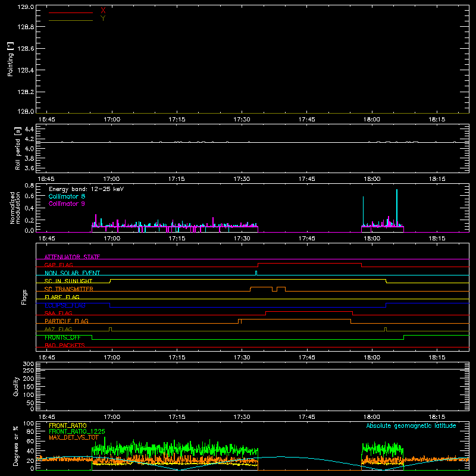
Task: Click the 'Roll period [s]' axis title
Action: click(18, 148)
